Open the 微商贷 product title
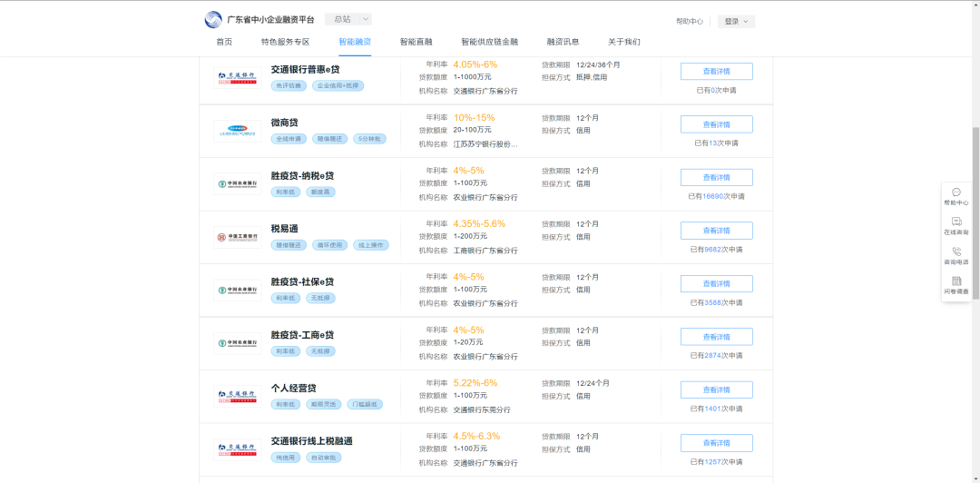This screenshot has width=980, height=483. [284, 123]
